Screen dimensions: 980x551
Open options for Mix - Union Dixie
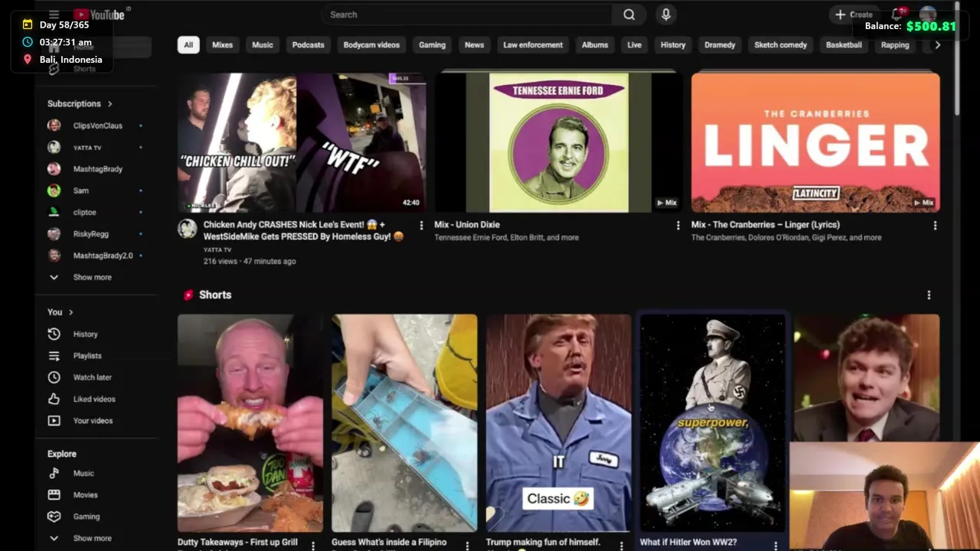678,225
